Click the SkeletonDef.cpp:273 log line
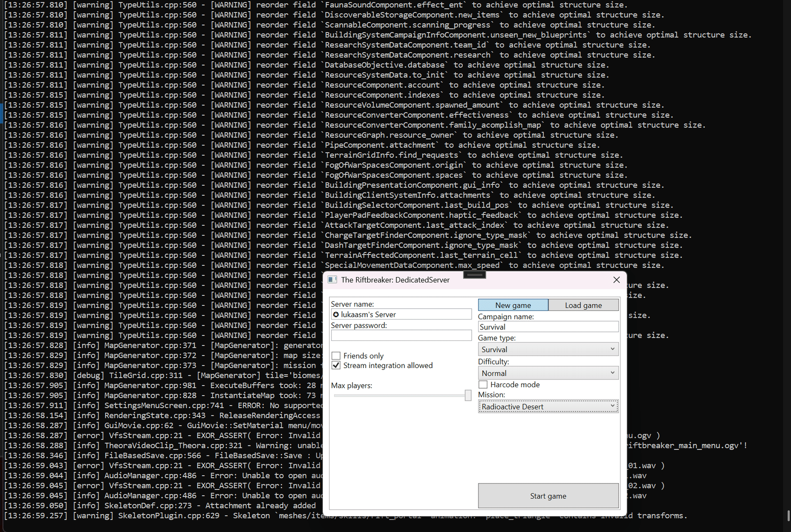The width and height of the screenshot is (791, 532). (163, 506)
